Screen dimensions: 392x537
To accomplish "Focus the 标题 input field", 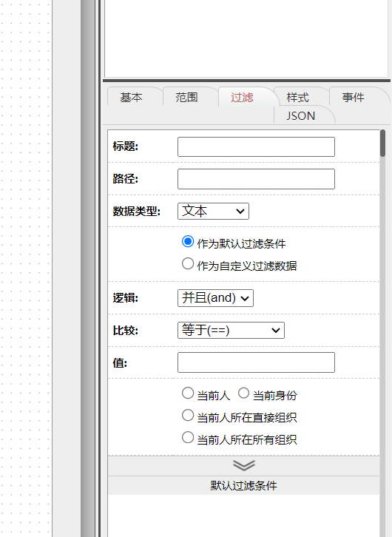I will coord(256,147).
